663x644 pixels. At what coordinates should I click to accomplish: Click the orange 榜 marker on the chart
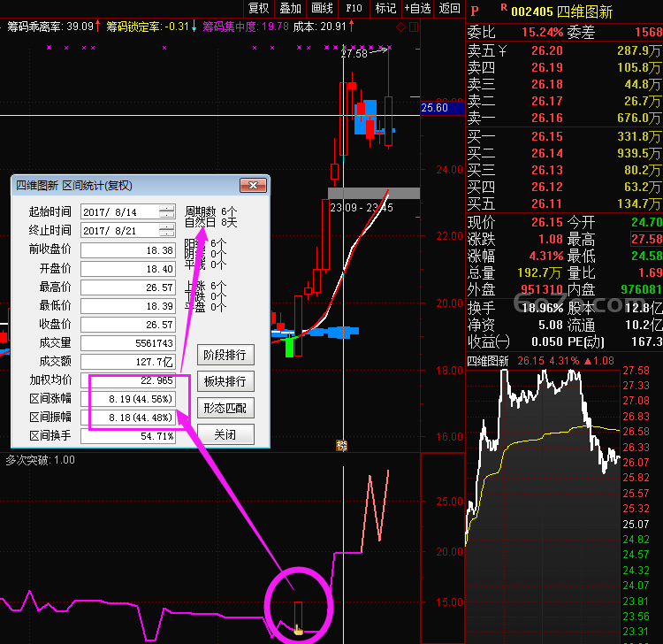pos(341,446)
